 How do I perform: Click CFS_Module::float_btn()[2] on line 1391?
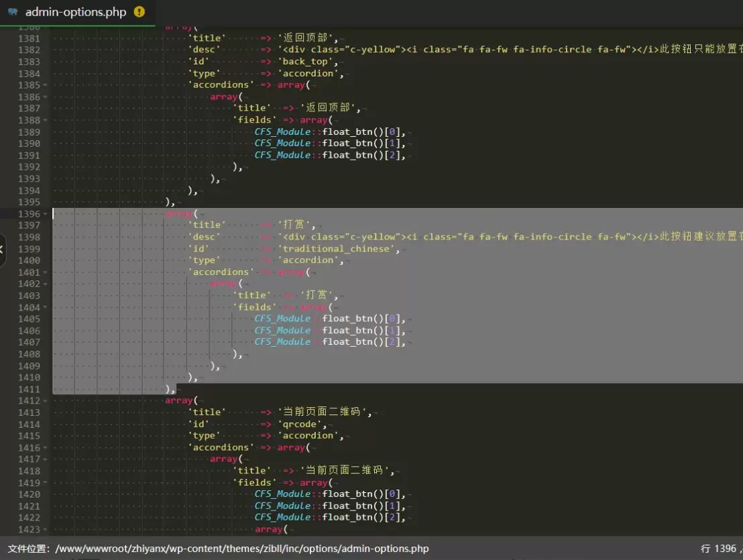pos(327,155)
